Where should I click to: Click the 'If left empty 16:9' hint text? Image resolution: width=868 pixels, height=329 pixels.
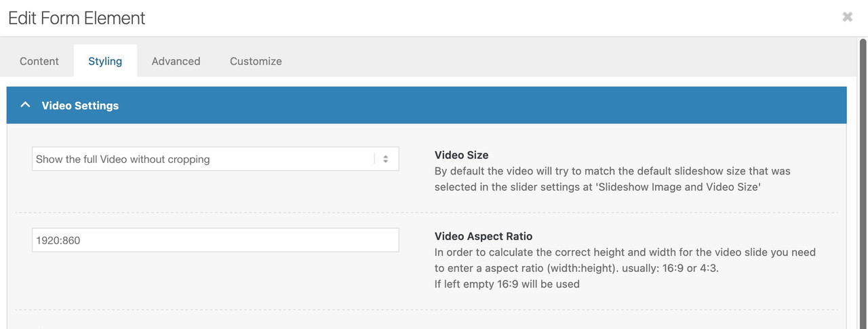coord(507,284)
